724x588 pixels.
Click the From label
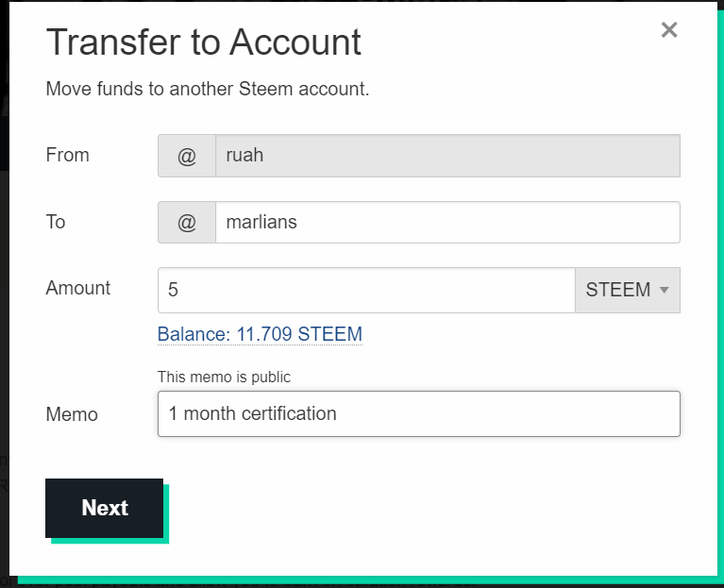coord(67,155)
